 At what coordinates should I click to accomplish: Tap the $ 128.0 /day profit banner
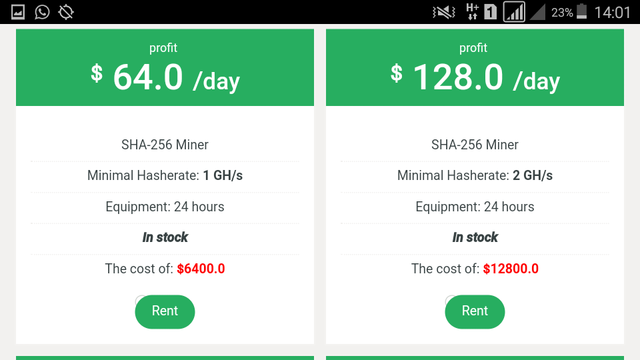coord(475,67)
